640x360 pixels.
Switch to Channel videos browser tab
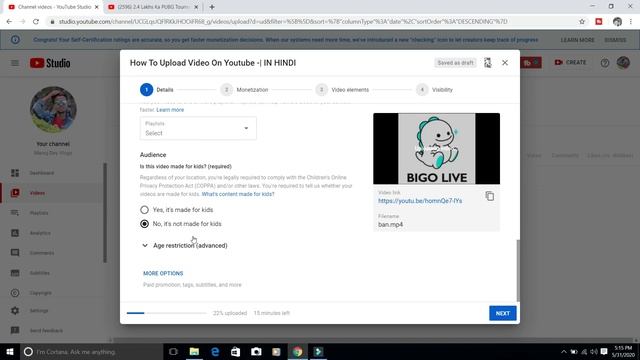click(54, 7)
